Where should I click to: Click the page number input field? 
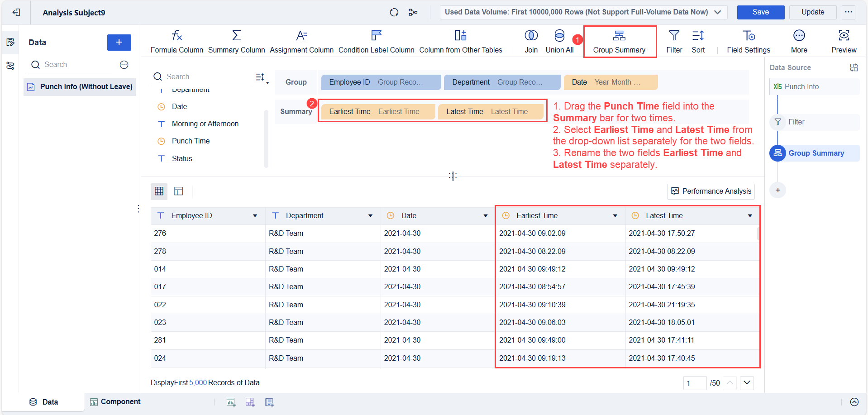(695, 383)
